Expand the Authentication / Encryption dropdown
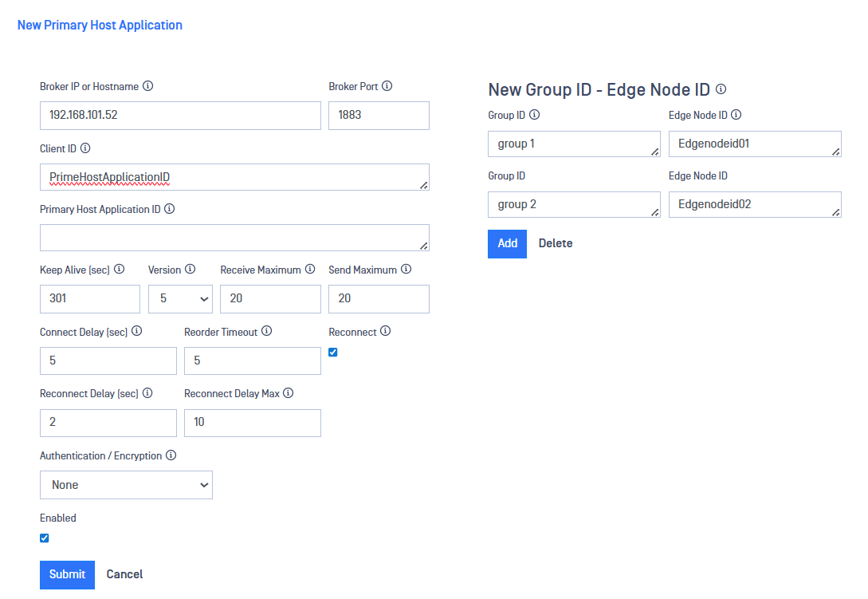 coord(126,485)
